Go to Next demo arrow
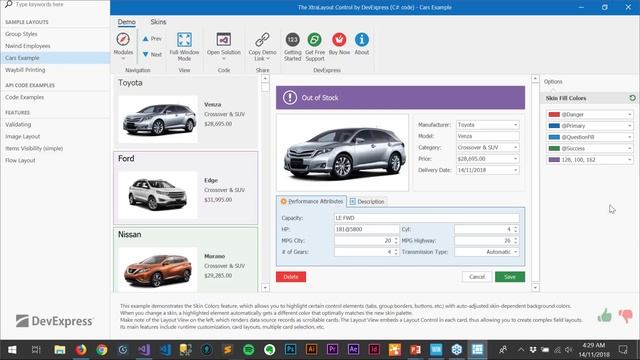Screen dimensions: 640x360 [145, 54]
